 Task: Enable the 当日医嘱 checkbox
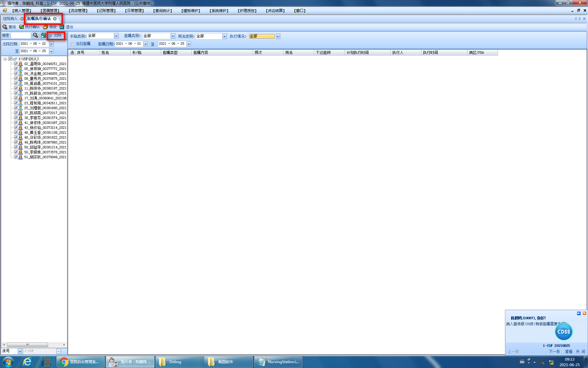tap(73, 44)
